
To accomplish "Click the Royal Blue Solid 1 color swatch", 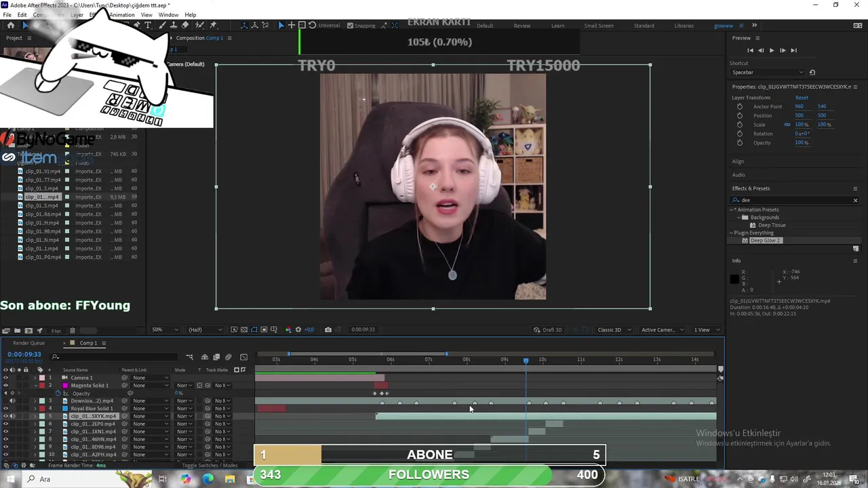I will [x=66, y=409].
